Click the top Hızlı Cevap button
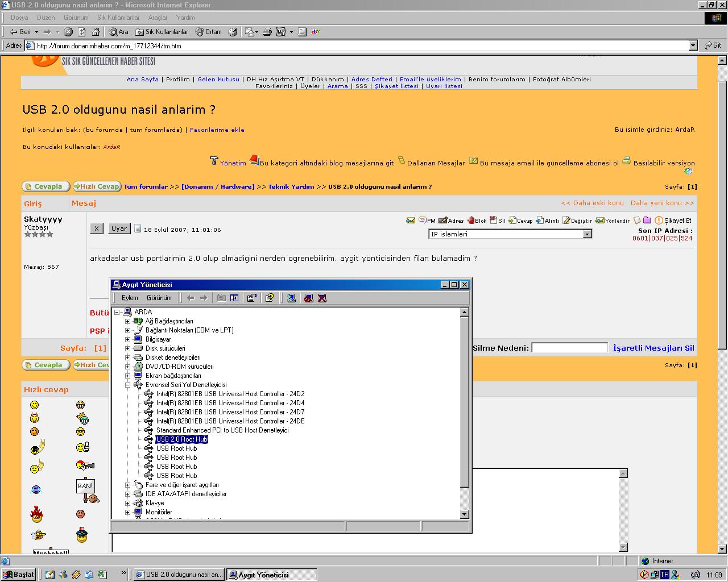This screenshot has width=728, height=582. tap(97, 186)
